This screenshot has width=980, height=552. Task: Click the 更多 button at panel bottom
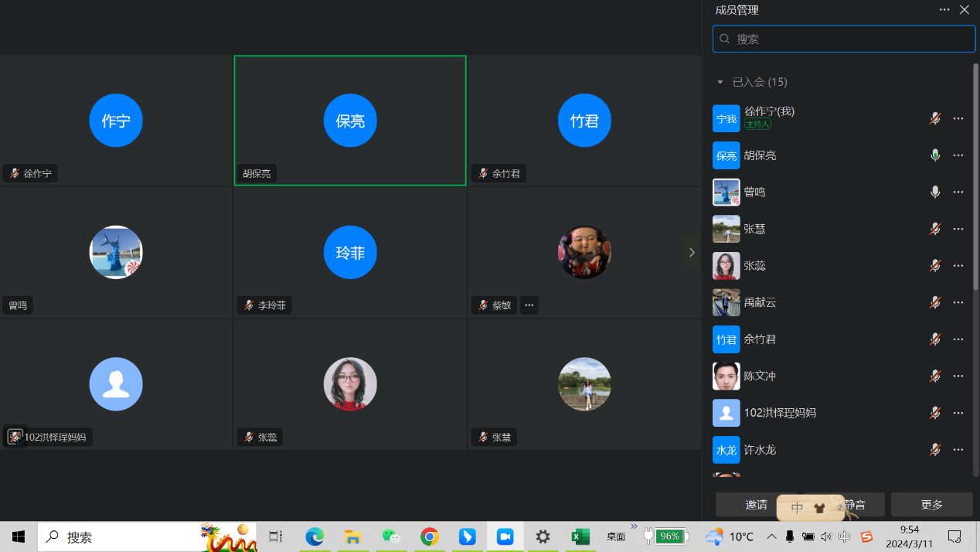point(931,505)
